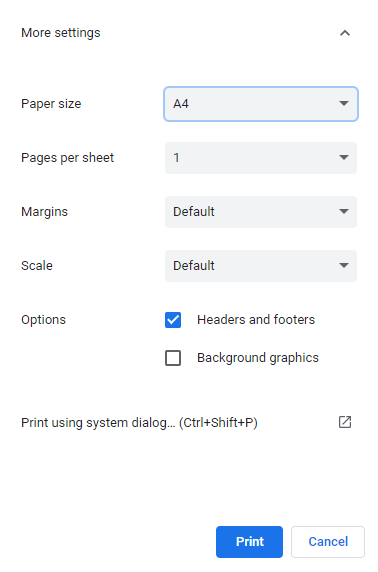Click the arrow icon in Paper size box
Viewport: 378px width, 572px height.
pos(344,104)
